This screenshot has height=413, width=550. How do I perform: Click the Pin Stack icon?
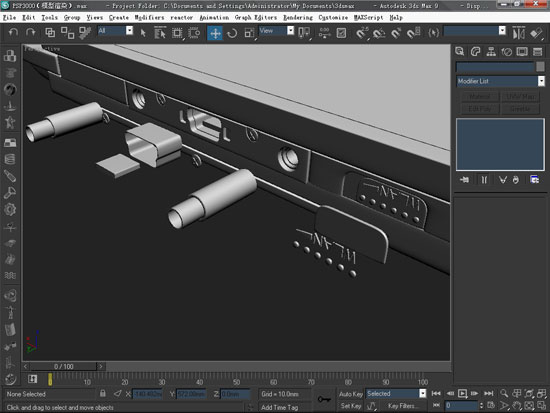pyautogui.click(x=464, y=180)
